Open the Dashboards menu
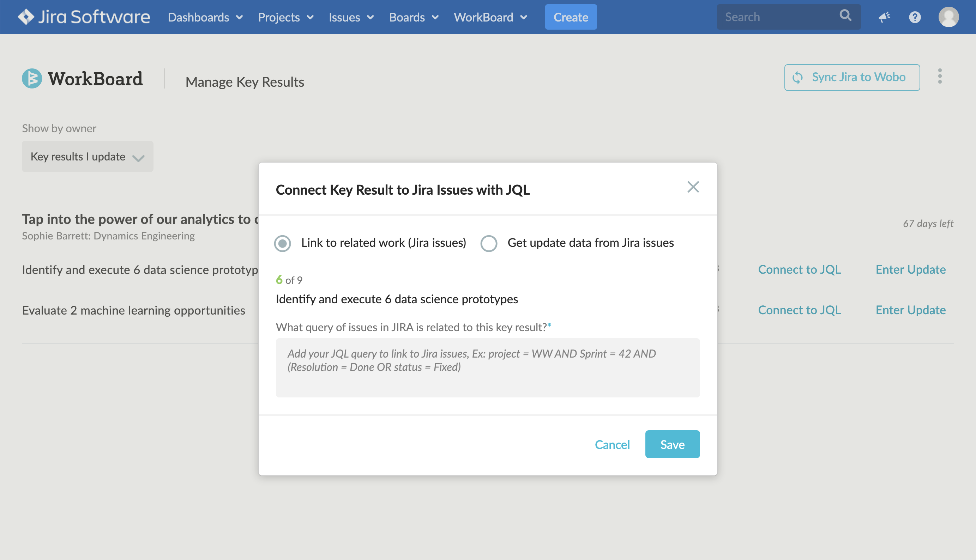This screenshot has height=560, width=976. click(205, 17)
